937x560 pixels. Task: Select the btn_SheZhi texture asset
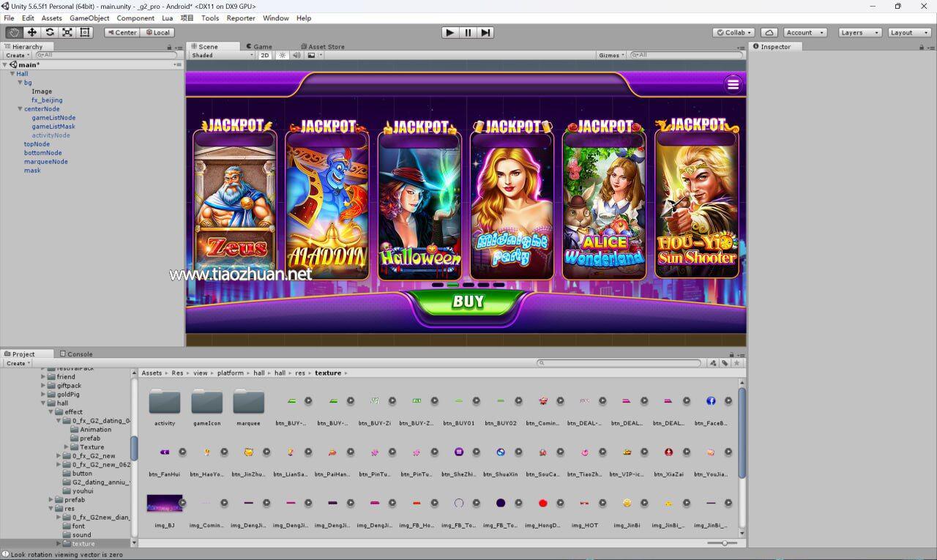[459, 458]
